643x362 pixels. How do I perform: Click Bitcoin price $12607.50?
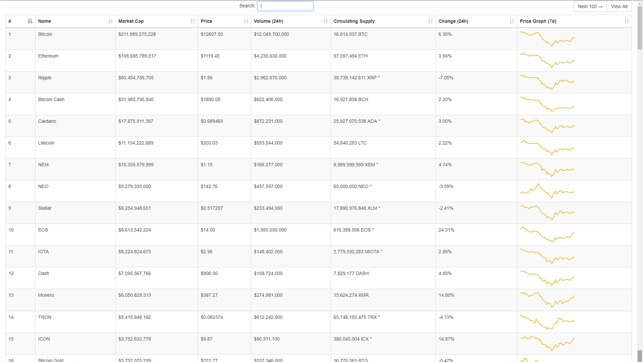(212, 34)
